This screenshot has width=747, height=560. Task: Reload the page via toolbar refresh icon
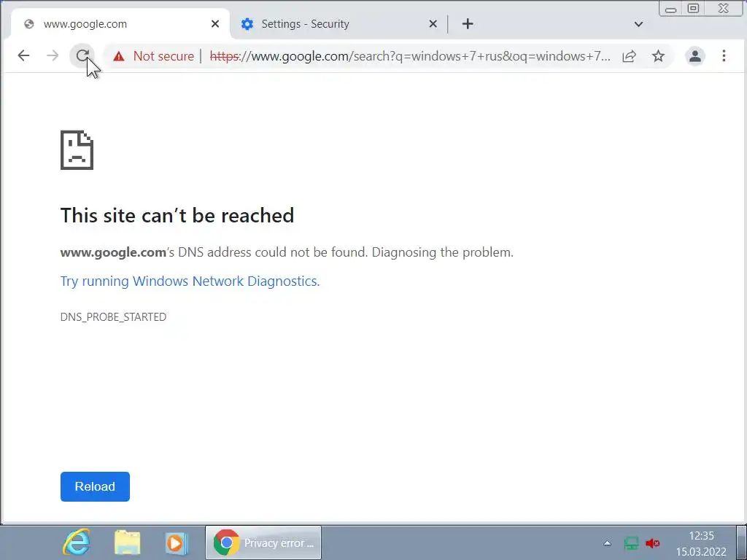pyautogui.click(x=82, y=55)
